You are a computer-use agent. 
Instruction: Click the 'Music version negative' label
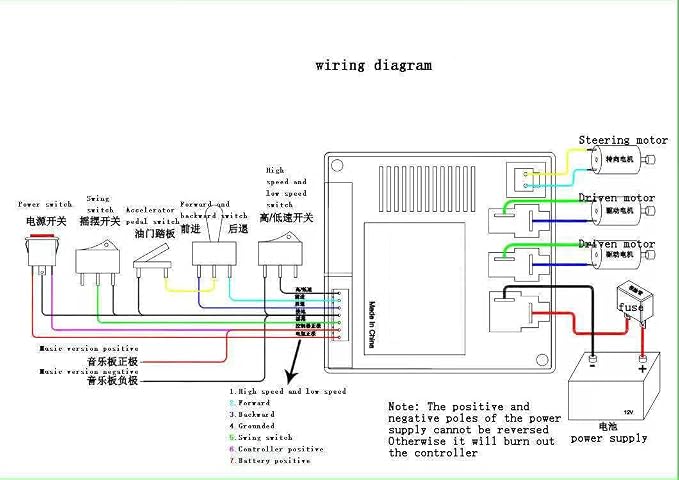pos(89,372)
